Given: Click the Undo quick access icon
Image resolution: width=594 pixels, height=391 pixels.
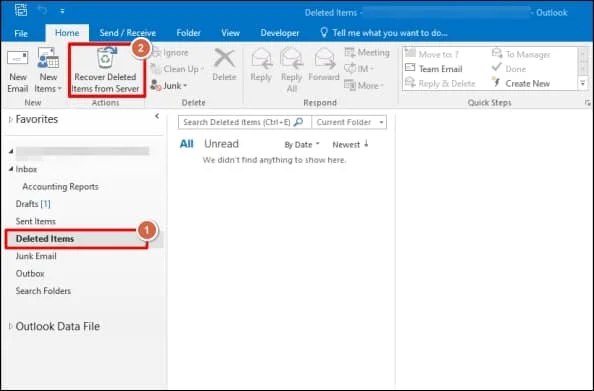Looking at the screenshot, I should tap(42, 11).
